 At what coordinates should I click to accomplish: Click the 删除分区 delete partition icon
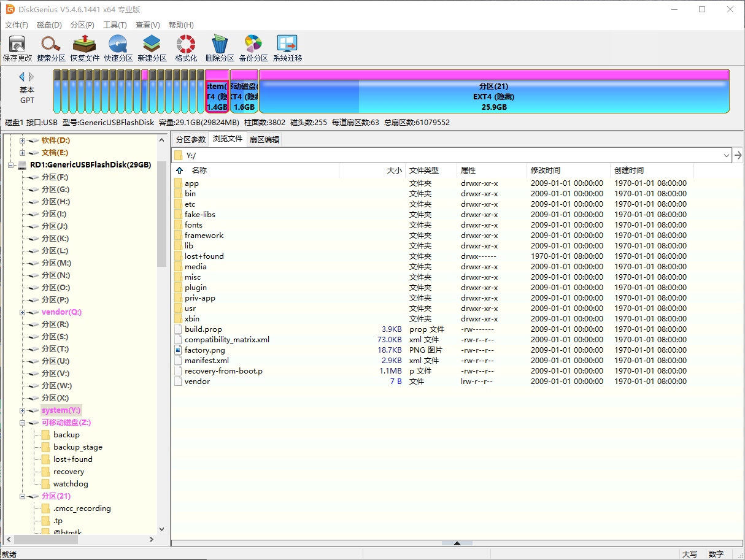219,47
